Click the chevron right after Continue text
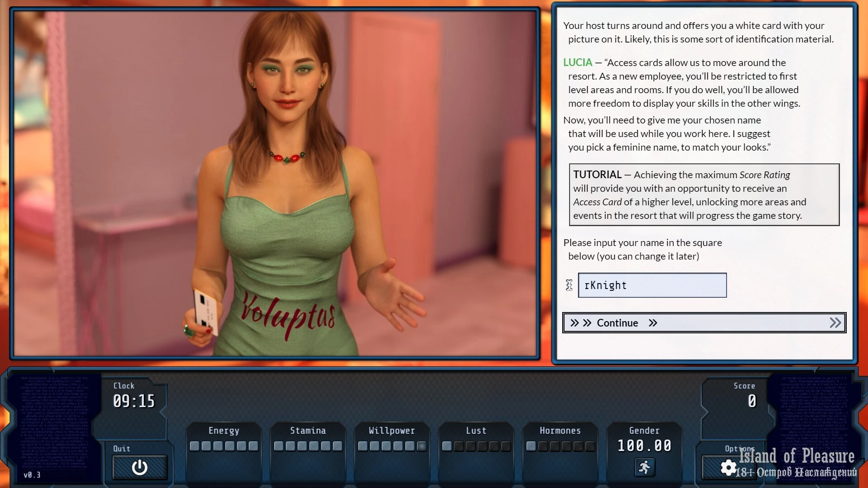868x488 pixels. pyautogui.click(x=653, y=323)
